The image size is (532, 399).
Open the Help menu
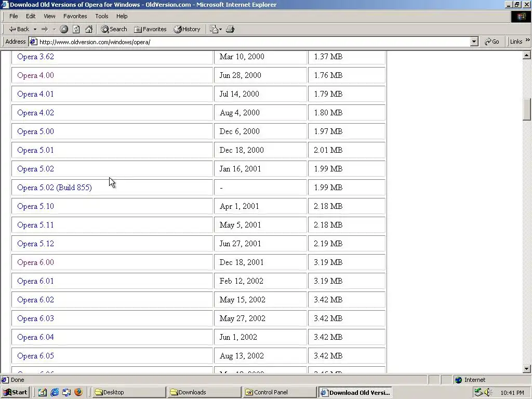coord(122,16)
